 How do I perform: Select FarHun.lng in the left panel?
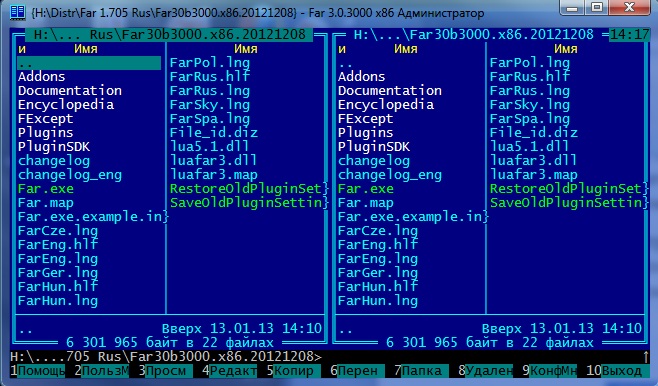click(x=57, y=301)
